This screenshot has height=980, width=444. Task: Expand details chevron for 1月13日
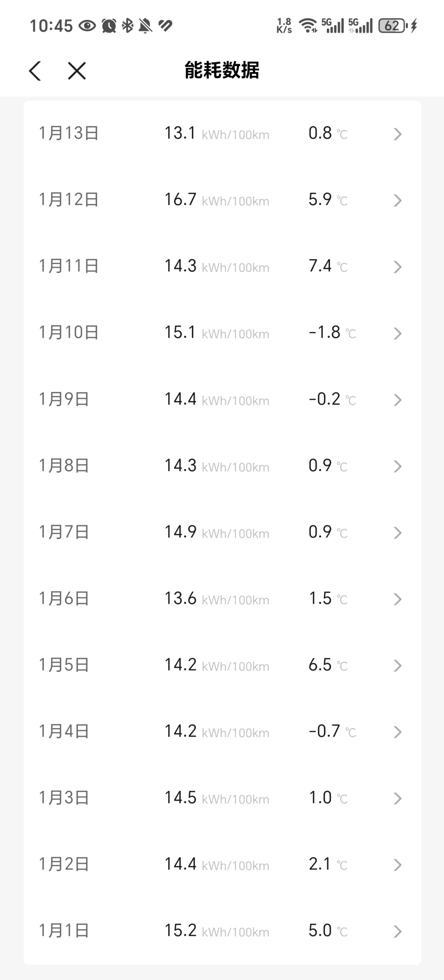[398, 134]
